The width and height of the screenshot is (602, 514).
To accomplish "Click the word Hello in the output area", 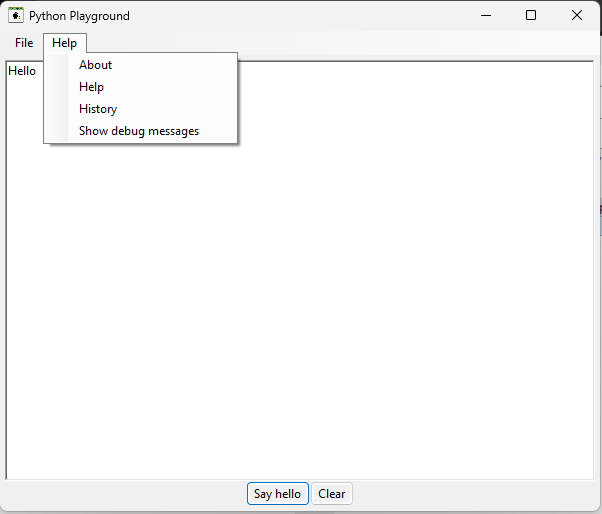I will 22,71.
